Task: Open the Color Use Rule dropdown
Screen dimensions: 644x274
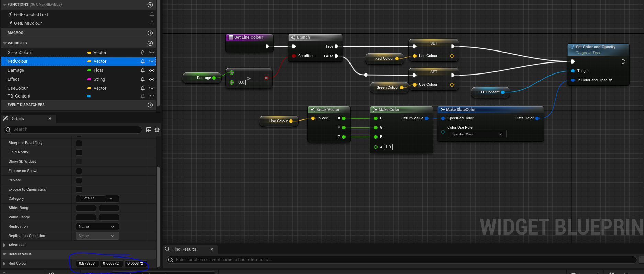Action: [477, 134]
